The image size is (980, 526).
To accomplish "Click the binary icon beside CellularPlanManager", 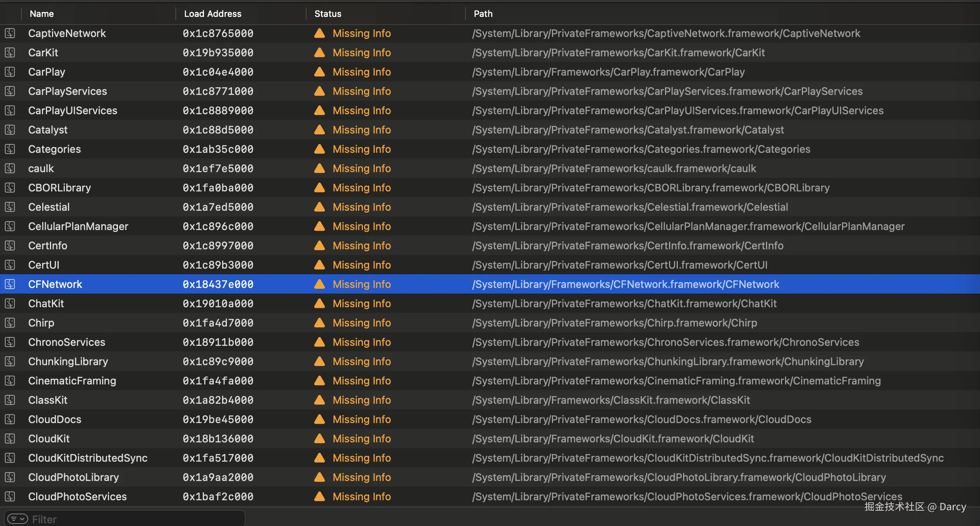I will [x=10, y=226].
